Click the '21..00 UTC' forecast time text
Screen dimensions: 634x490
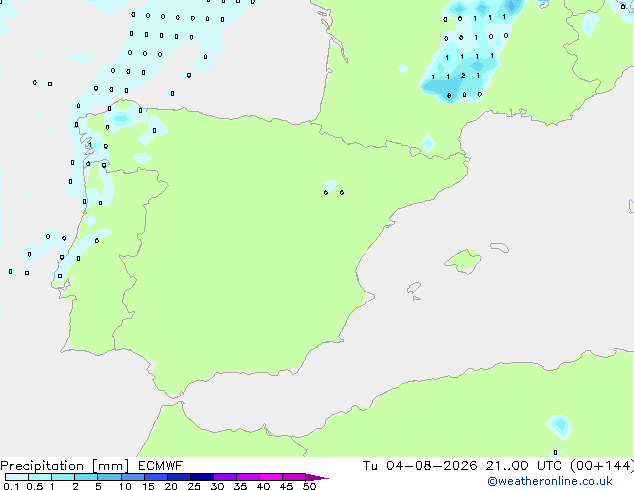[524, 466]
